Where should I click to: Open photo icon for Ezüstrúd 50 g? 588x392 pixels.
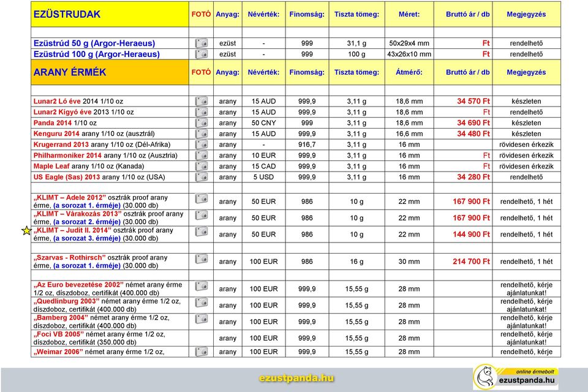202,43
